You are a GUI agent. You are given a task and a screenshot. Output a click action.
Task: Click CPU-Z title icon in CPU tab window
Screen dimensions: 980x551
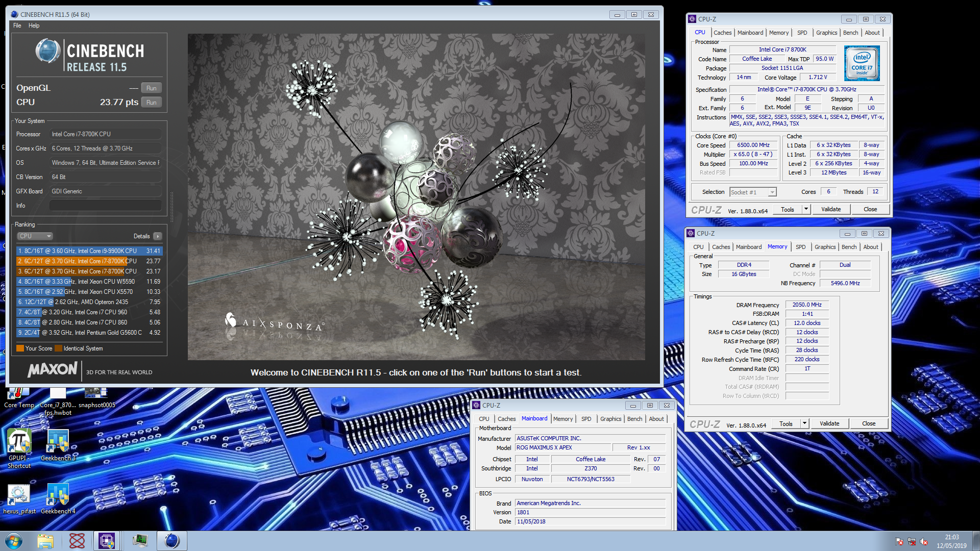(692, 19)
